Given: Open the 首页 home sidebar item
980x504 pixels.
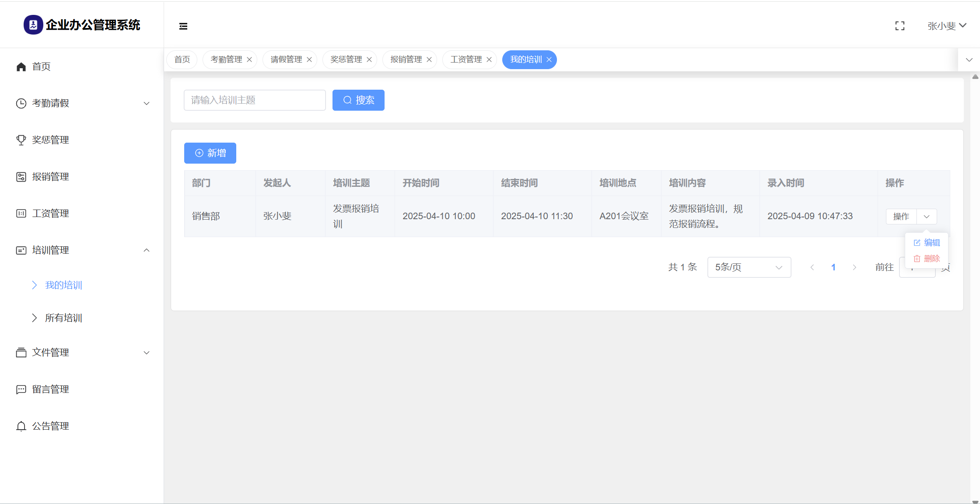Looking at the screenshot, I should (41, 66).
